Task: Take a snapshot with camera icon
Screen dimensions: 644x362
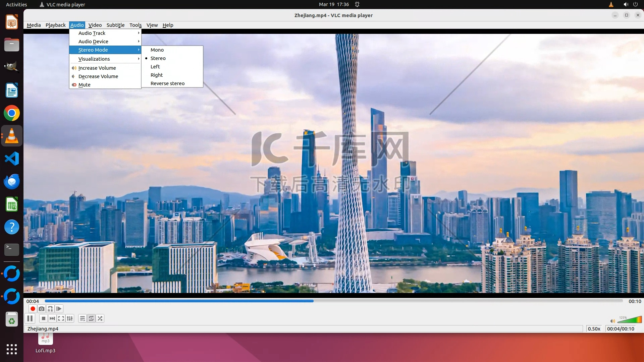Action: click(42, 309)
